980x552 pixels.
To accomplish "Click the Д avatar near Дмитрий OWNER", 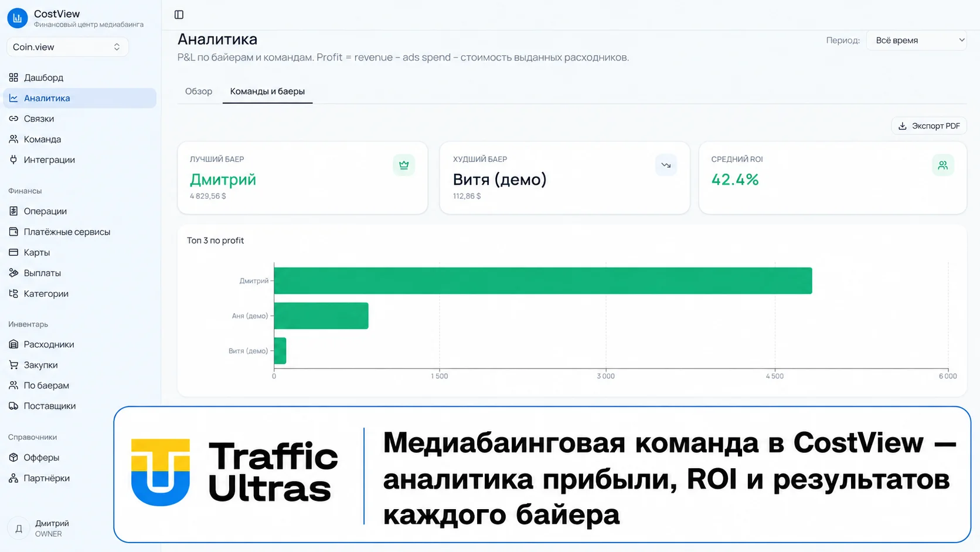I will [19, 529].
